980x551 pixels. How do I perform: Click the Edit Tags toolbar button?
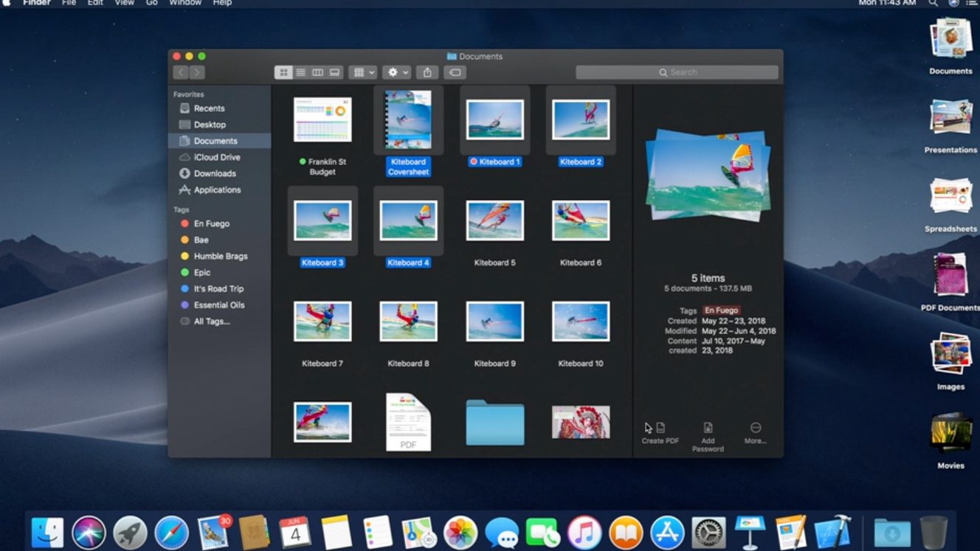(455, 72)
